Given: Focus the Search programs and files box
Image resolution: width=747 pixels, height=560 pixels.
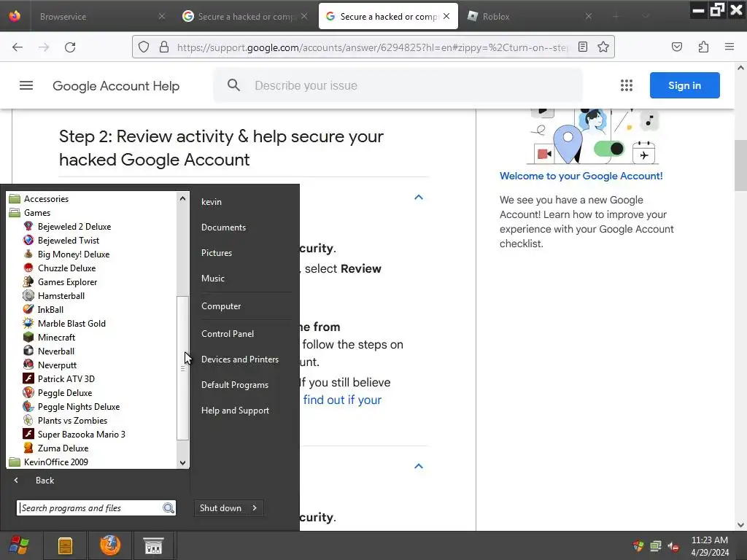Looking at the screenshot, I should [90, 508].
